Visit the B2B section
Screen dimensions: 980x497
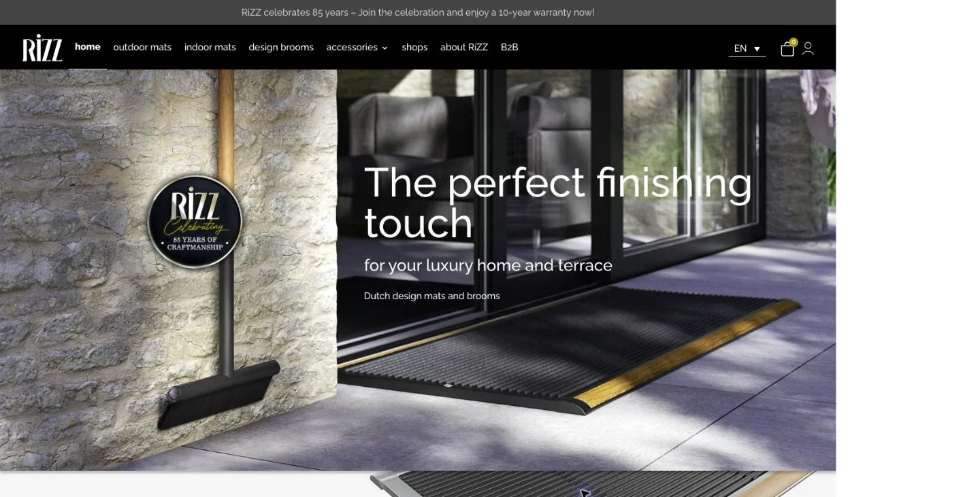pos(510,48)
